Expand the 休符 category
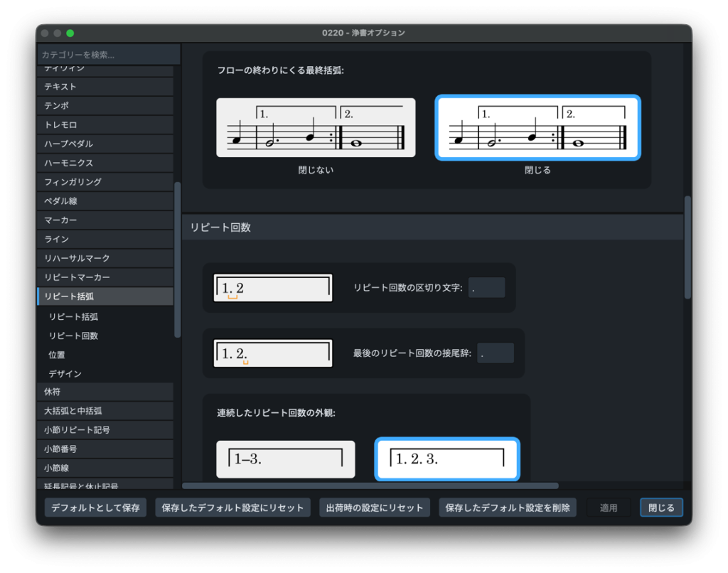The width and height of the screenshot is (728, 573). click(x=105, y=392)
